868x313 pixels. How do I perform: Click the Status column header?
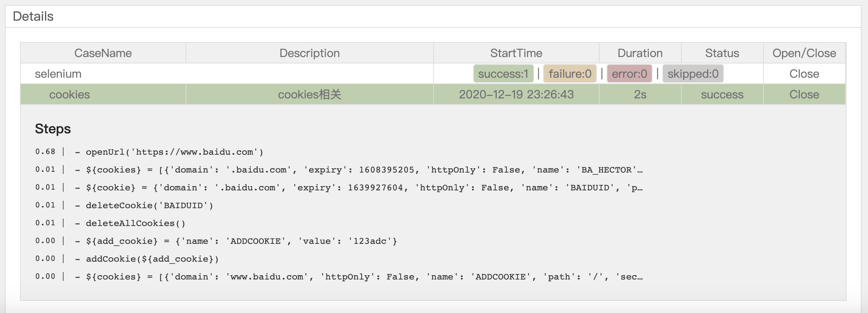722,53
